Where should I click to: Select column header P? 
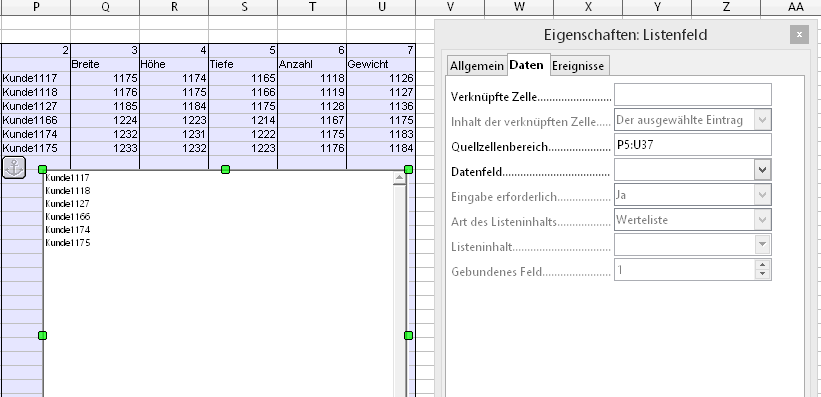pos(36,7)
